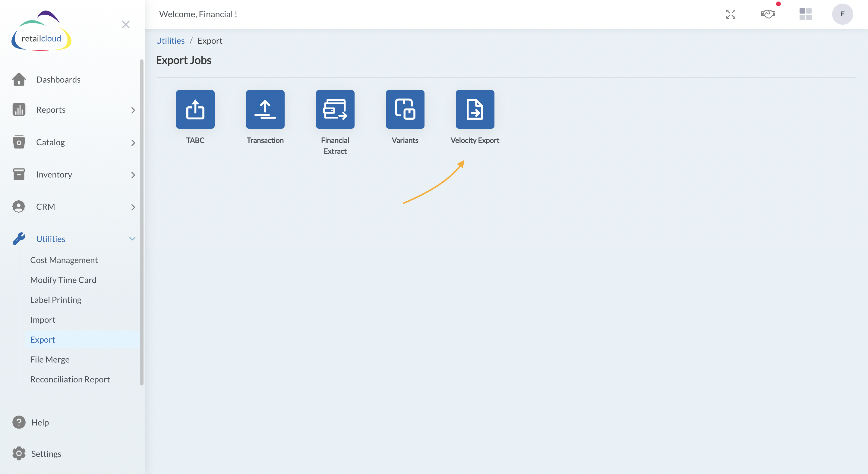Open the Financial Extract export

[x=335, y=109]
